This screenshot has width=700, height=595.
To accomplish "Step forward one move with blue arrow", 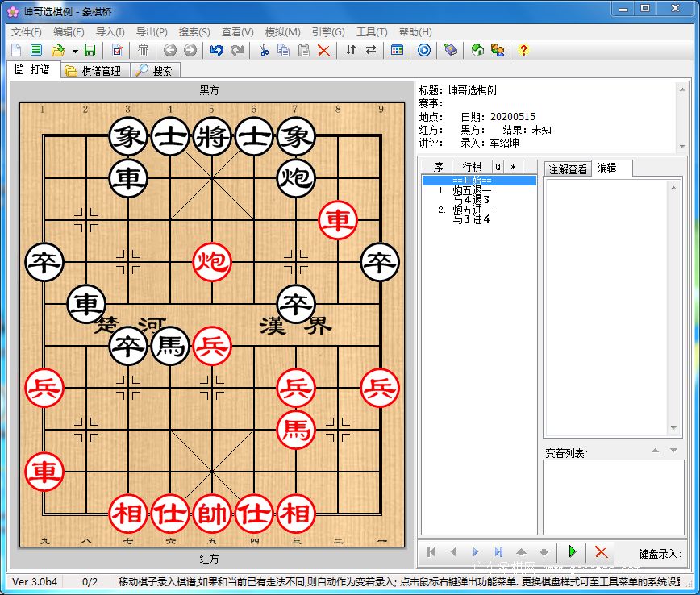I will (x=476, y=552).
